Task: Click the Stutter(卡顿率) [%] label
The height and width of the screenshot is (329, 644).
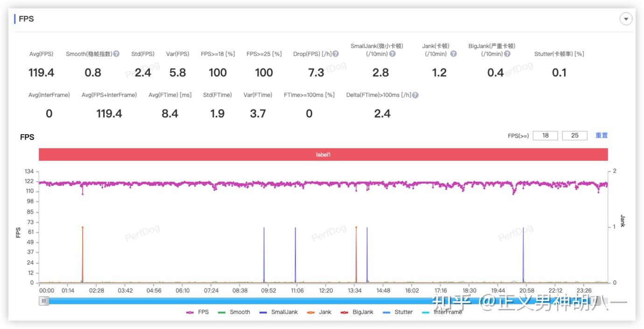Action: click(x=559, y=54)
